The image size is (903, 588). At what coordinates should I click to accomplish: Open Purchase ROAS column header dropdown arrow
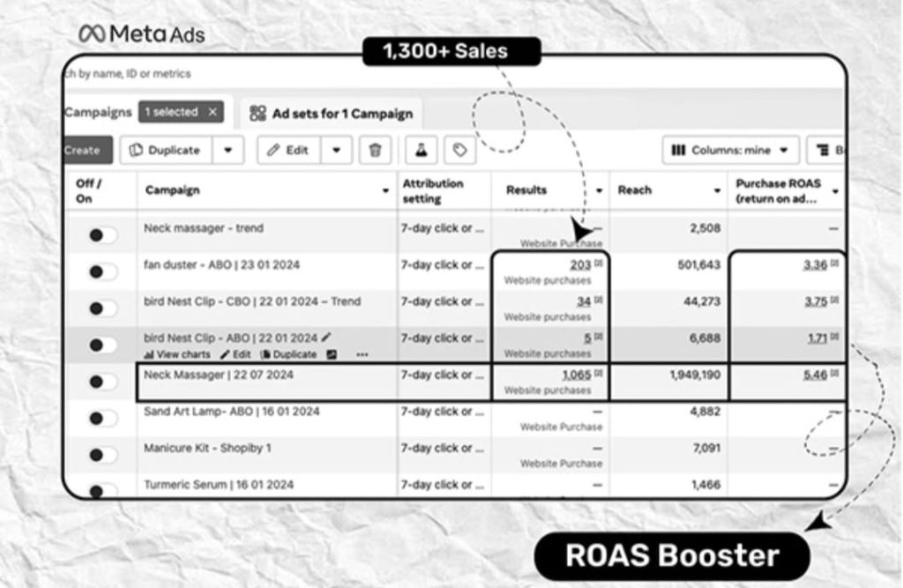coord(835,191)
